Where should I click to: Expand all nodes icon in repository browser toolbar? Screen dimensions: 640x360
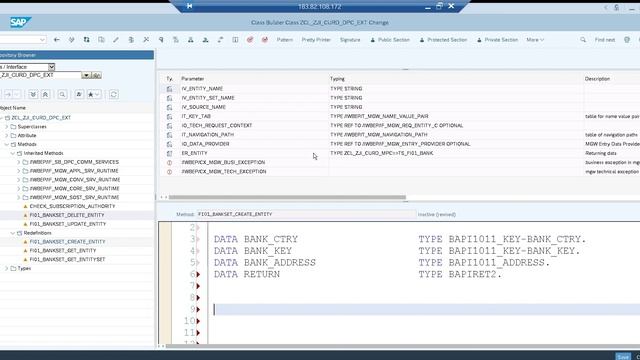pos(33,94)
